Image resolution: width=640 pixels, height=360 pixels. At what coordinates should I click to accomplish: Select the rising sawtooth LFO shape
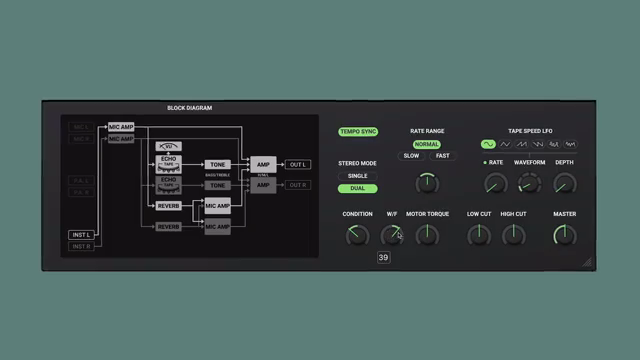[521, 144]
